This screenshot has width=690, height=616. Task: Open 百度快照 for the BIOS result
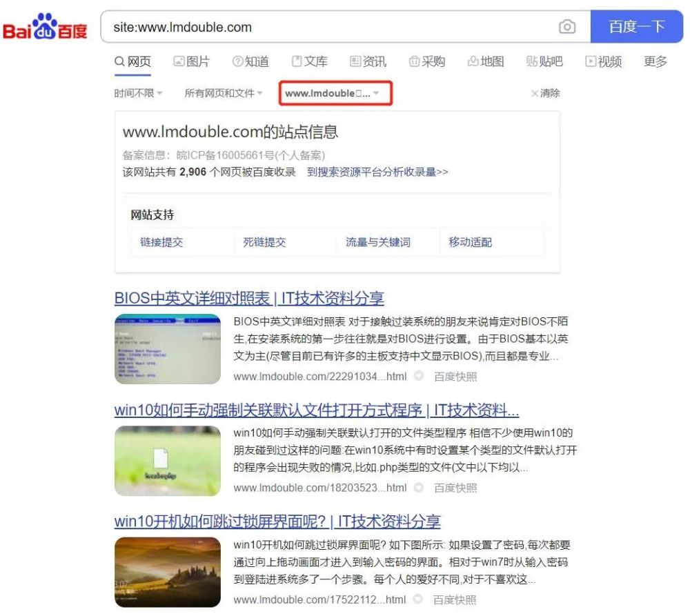(455, 377)
